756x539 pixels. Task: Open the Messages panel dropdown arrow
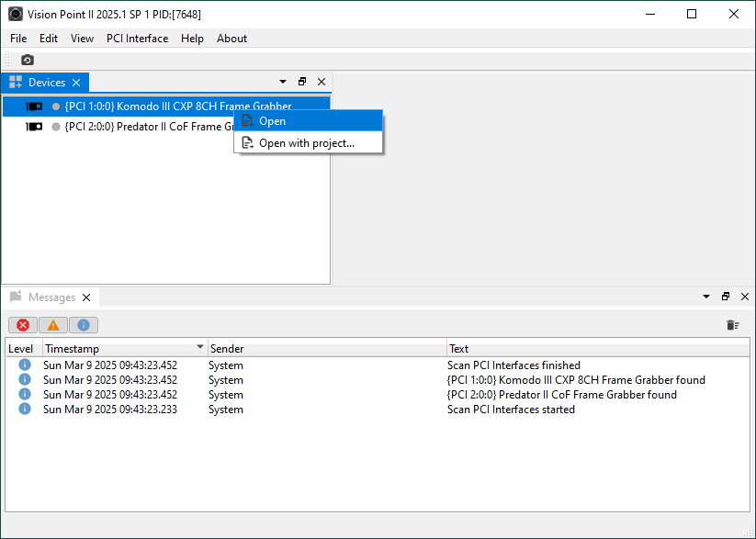[706, 297]
